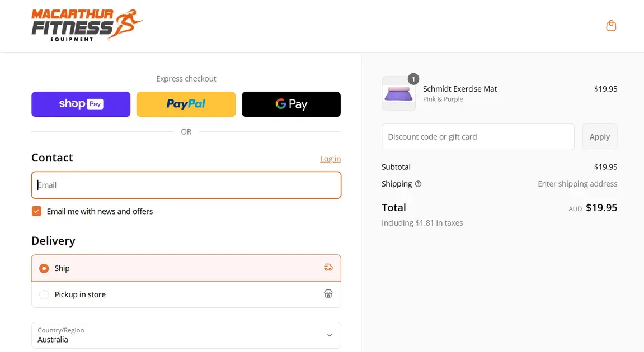Uncheck Email me with news and offers
The image size is (644, 352).
pyautogui.click(x=36, y=211)
